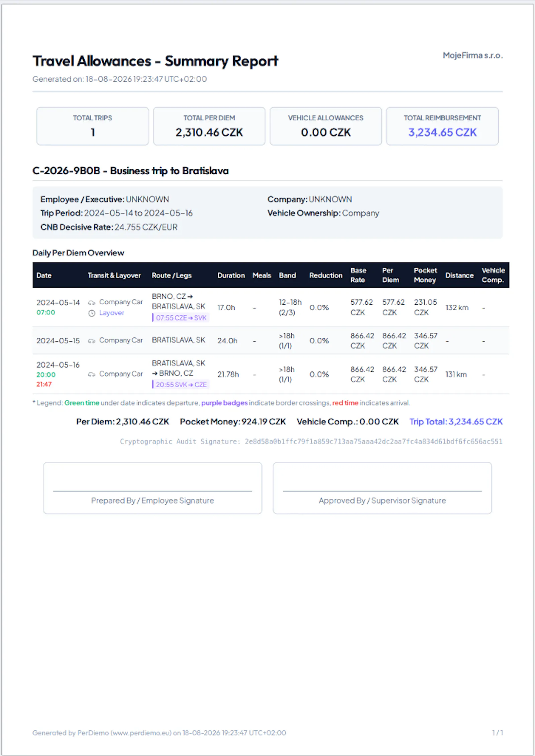Click the Reduction column header
535x756 pixels.
[x=326, y=275]
